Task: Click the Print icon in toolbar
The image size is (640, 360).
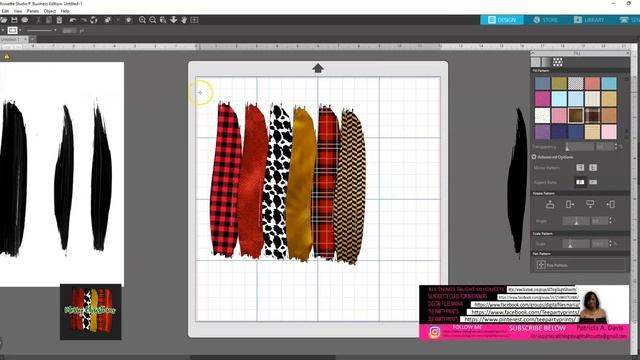Action: (x=24, y=20)
